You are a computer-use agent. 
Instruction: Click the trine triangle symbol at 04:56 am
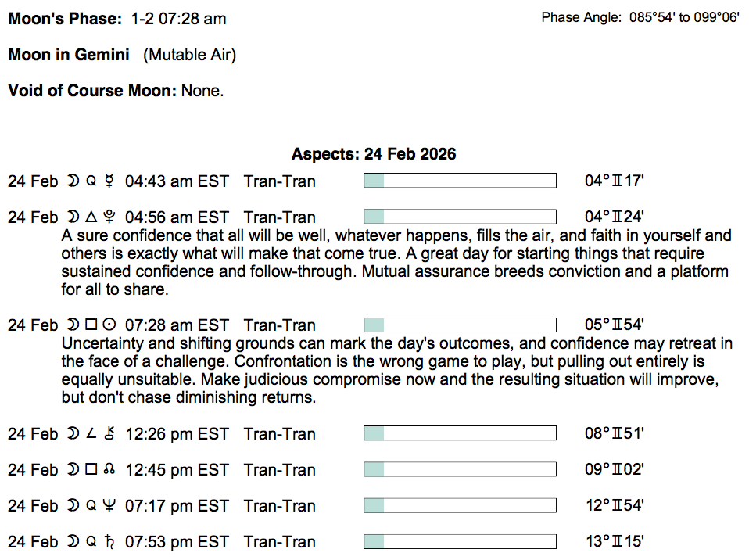[91, 217]
